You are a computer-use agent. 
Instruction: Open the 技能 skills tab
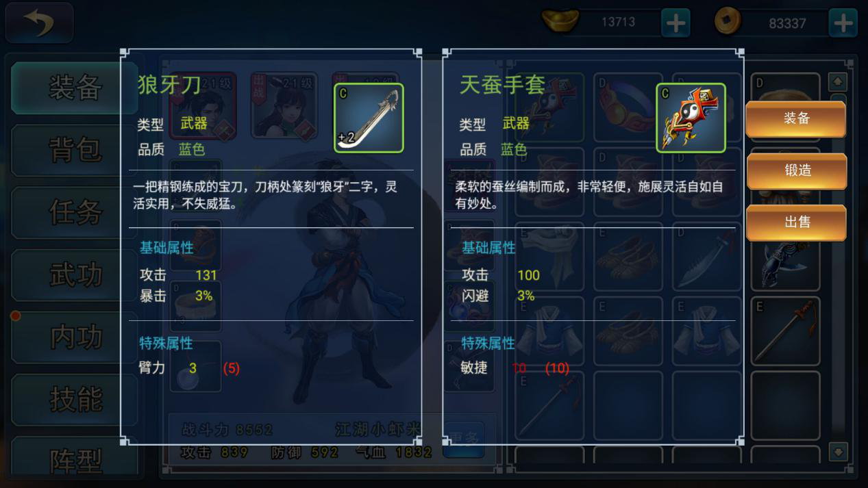(74, 399)
